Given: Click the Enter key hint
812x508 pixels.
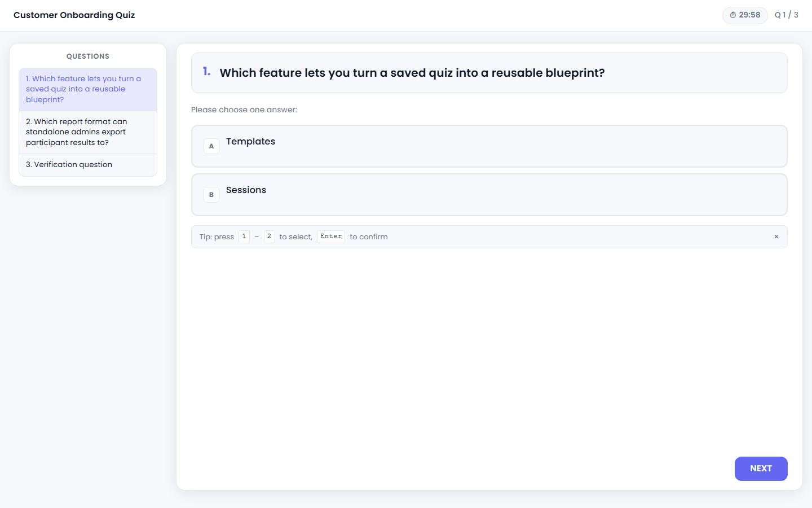Looking at the screenshot, I should click(x=331, y=237).
